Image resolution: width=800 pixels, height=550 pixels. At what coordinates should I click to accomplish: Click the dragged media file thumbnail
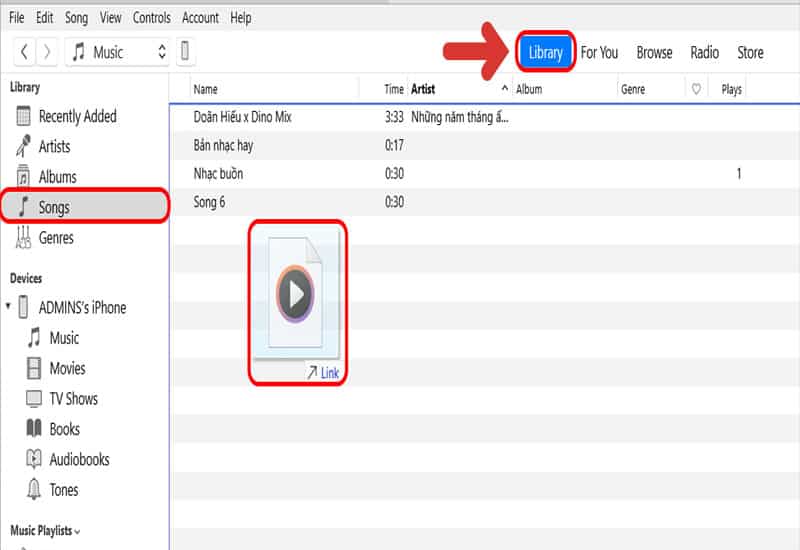[295, 295]
